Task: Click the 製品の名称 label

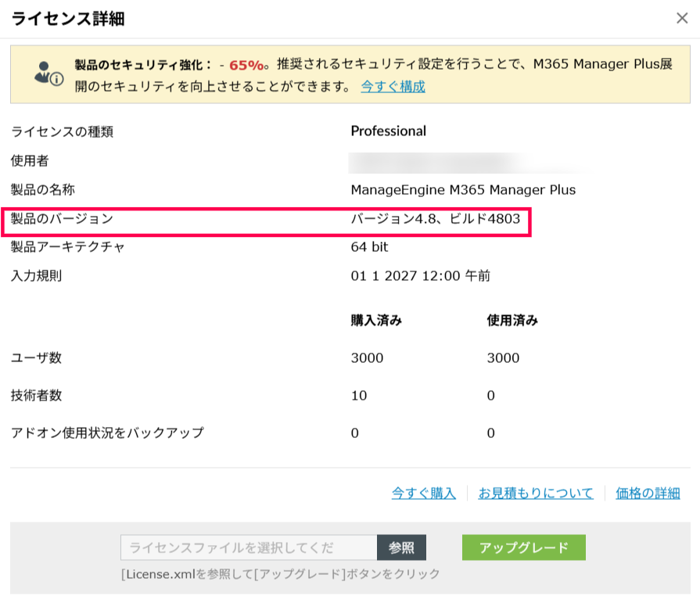Action: [43, 190]
